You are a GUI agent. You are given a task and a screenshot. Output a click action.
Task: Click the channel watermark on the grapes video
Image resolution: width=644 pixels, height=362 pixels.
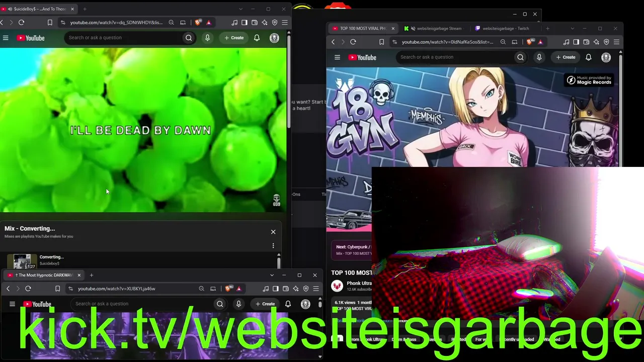(x=276, y=200)
